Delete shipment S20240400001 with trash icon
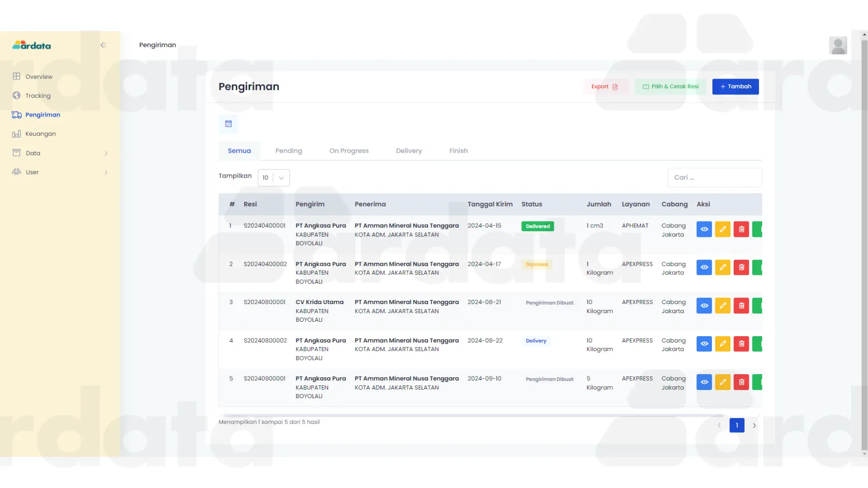The image size is (868, 488). 741,229
